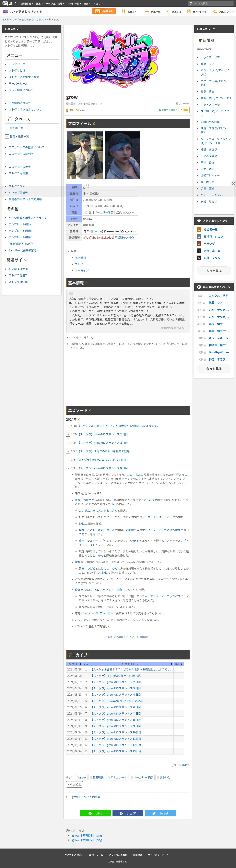Viewport: 236px width, 868px height.
Task: Click the 編集 button under the page title
Action: (184, 110)
